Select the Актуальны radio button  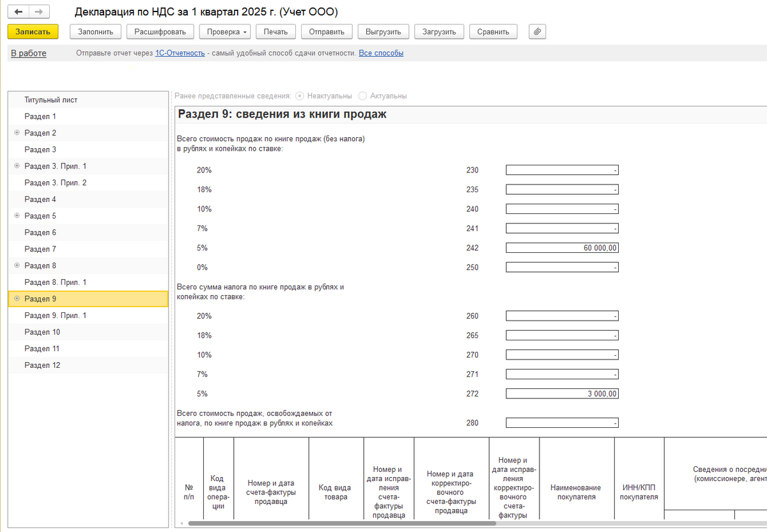pos(362,96)
